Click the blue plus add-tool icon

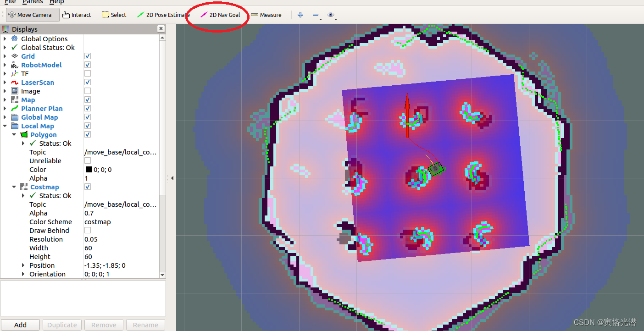coord(300,15)
